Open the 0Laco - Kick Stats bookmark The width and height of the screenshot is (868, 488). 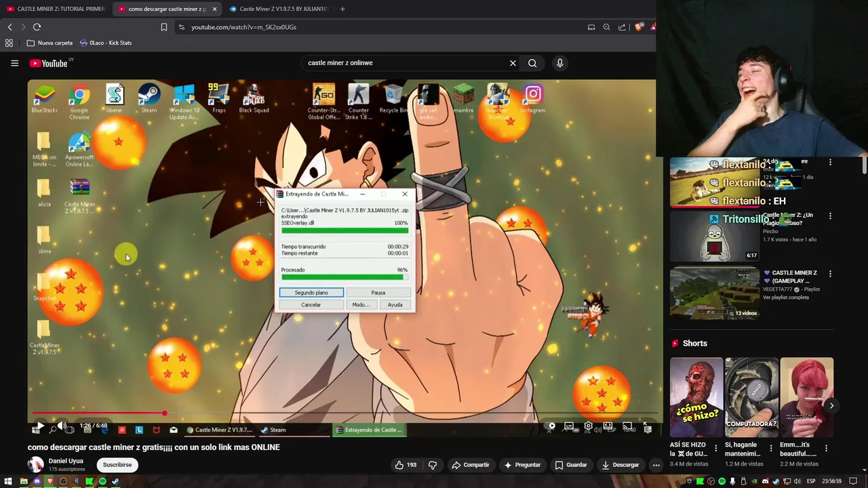pos(105,43)
